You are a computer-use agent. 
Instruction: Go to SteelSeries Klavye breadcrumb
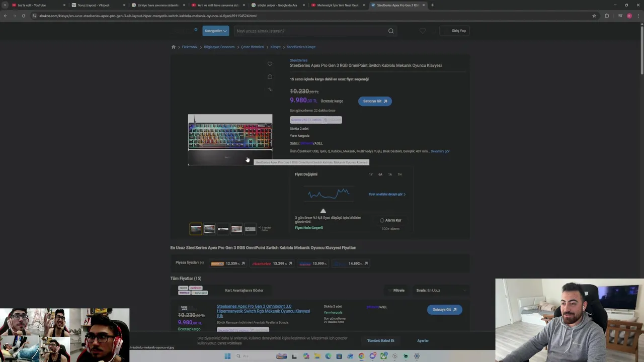(x=301, y=47)
